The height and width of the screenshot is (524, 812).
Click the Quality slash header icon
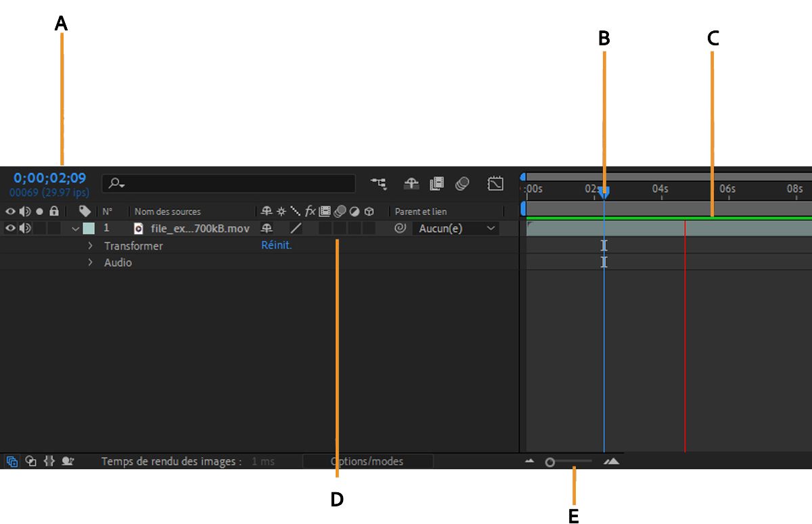(x=296, y=212)
